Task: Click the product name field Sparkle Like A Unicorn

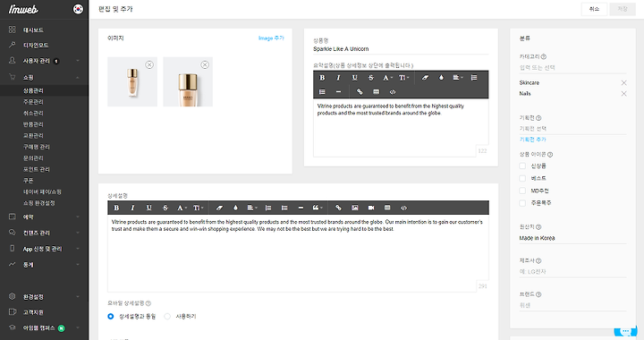Action: pyautogui.click(x=401, y=49)
